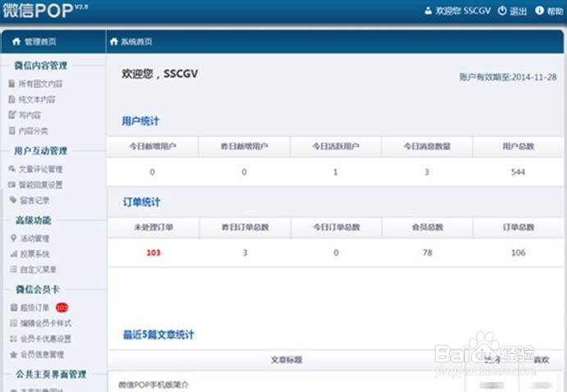Click the pencil icon beside 写内容
567x392 pixels.
[x=12, y=115]
